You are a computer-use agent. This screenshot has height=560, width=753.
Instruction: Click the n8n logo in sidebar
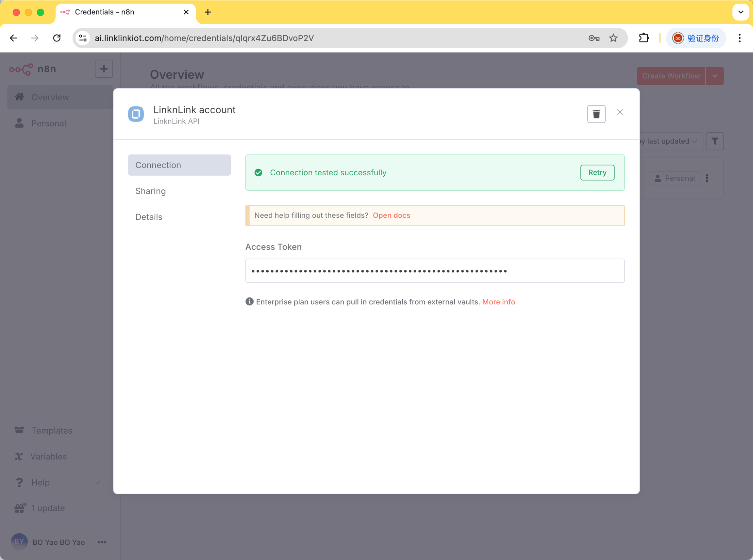tap(21, 69)
